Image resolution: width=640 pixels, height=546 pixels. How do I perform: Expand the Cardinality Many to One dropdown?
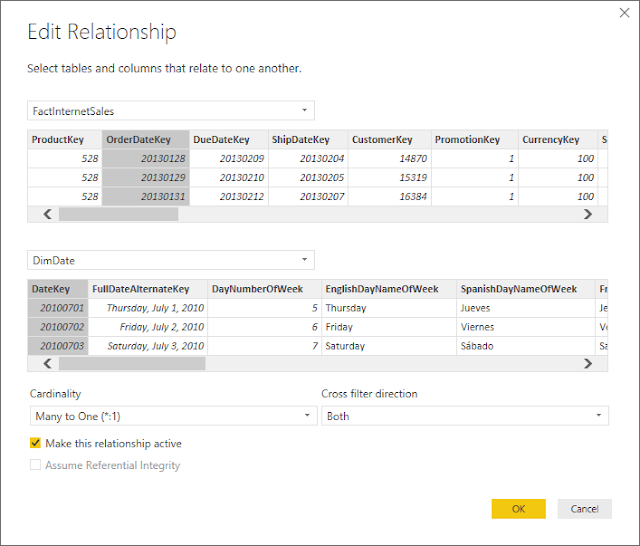pos(173,416)
